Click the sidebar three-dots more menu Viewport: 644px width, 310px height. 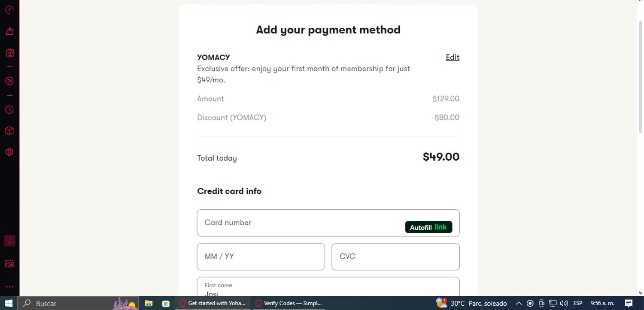pos(9,287)
